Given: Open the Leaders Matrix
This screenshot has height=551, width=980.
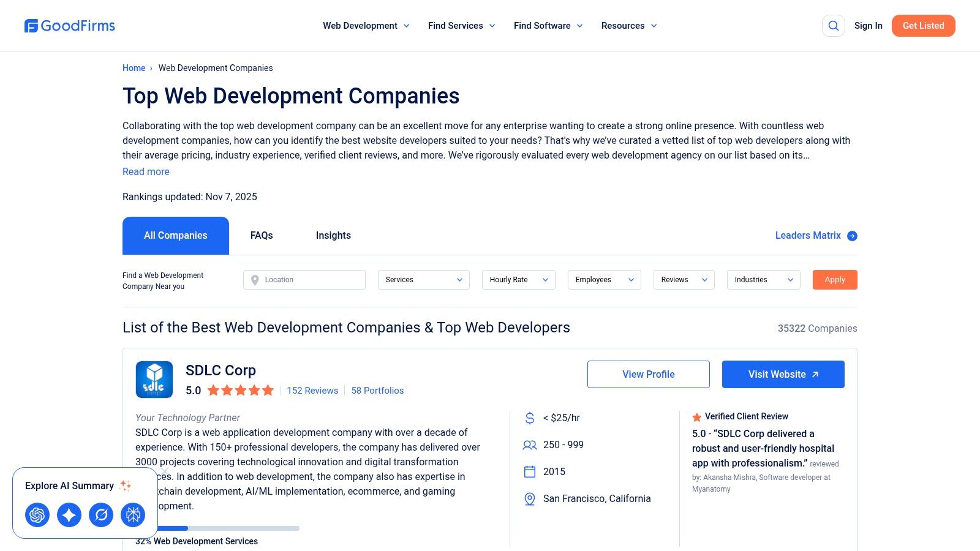Looking at the screenshot, I should (x=815, y=235).
